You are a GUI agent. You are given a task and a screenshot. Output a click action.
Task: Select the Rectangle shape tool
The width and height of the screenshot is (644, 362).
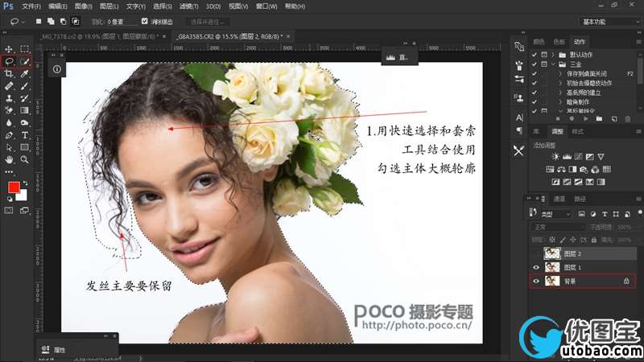(24, 147)
